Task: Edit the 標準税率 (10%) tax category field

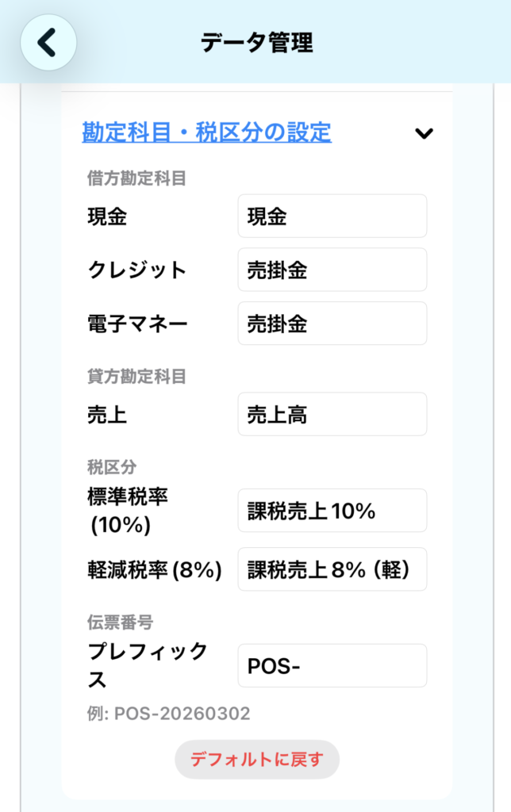Action: pos(332,511)
